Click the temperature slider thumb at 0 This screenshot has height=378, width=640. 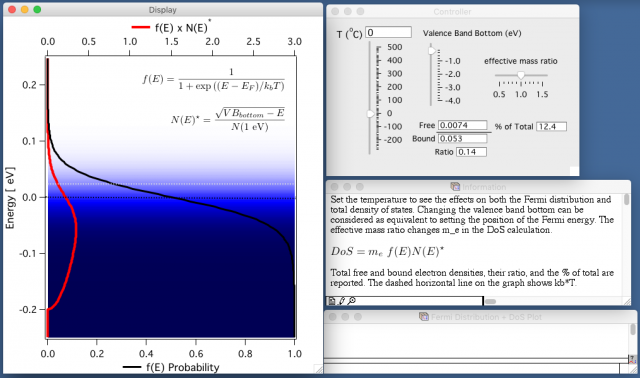(x=371, y=114)
